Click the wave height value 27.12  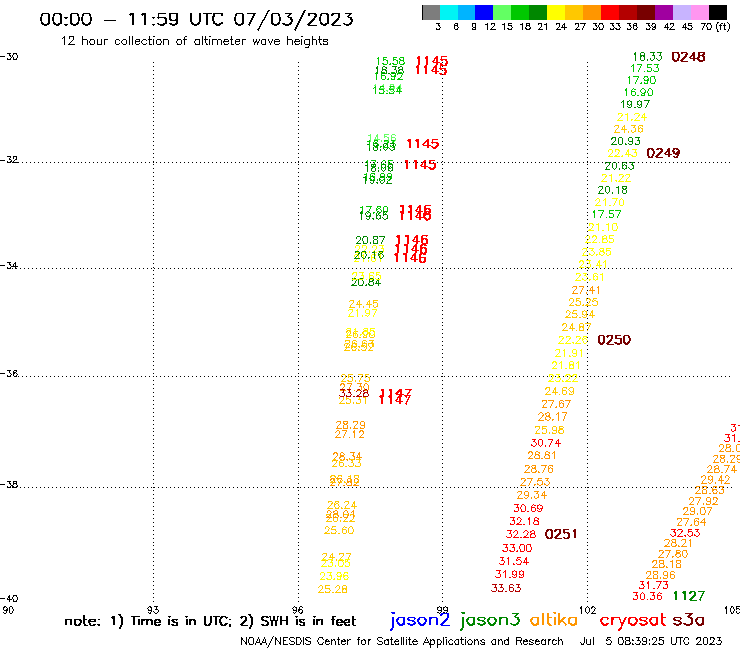click(350, 434)
